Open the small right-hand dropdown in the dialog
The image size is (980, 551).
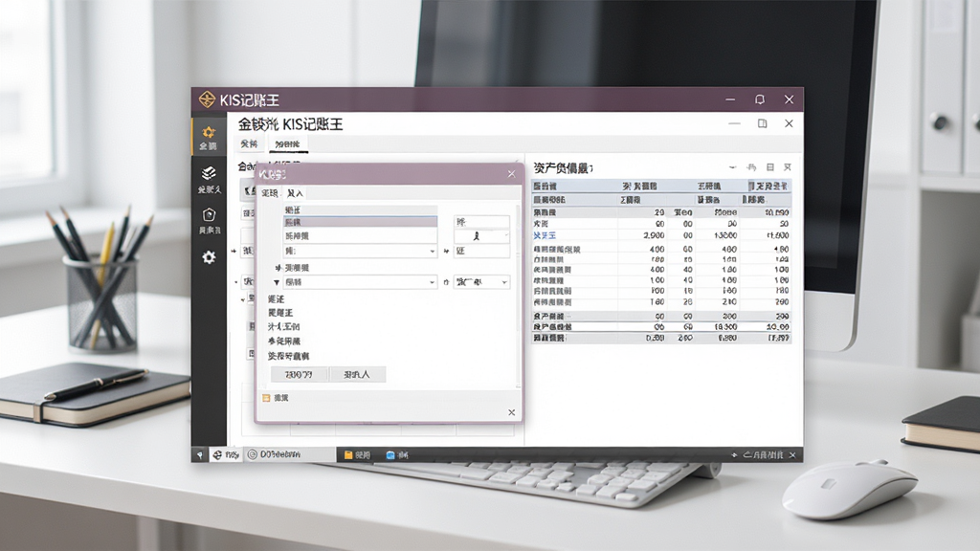481,282
